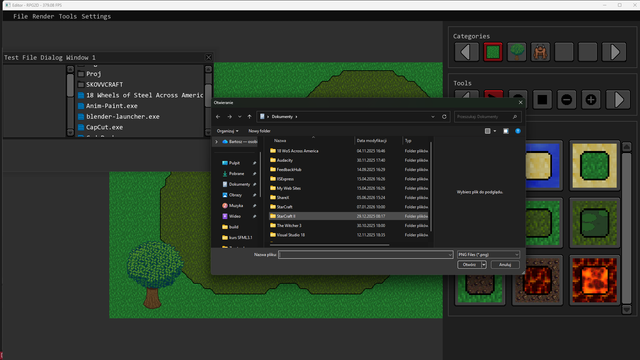Open recent locations dropdown in open dialog
Screen dimensions: 640x360
[240, 117]
